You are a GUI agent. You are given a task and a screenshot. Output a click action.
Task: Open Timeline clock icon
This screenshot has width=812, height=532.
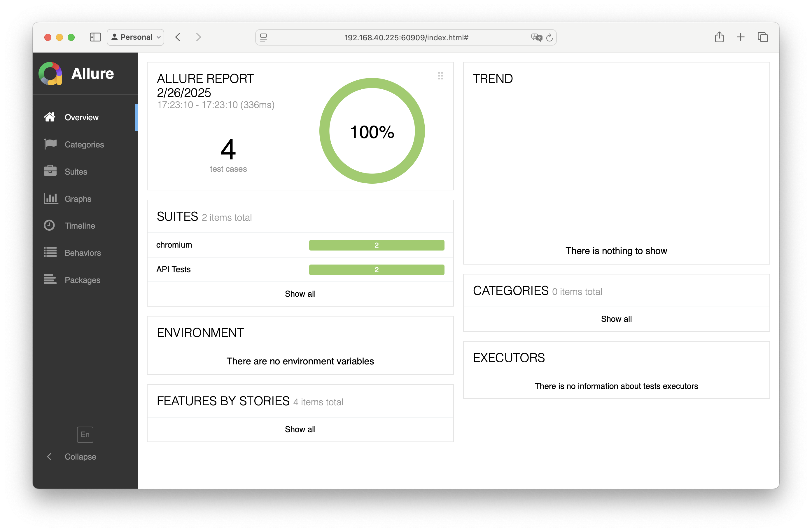[50, 225]
